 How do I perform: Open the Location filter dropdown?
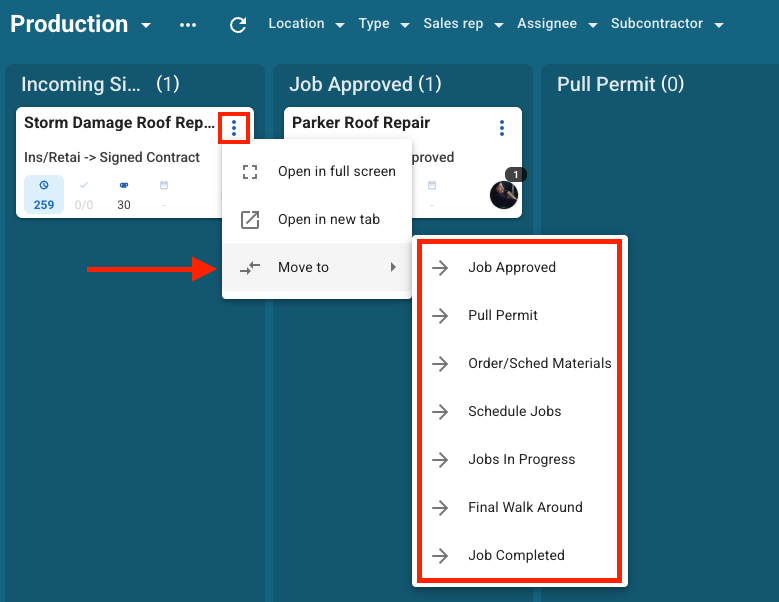pyautogui.click(x=306, y=24)
